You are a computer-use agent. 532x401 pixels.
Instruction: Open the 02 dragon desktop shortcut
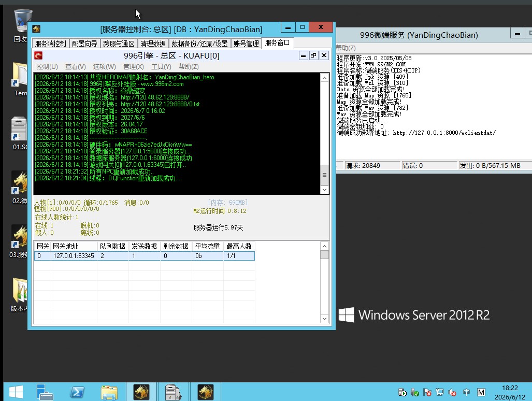(20, 187)
